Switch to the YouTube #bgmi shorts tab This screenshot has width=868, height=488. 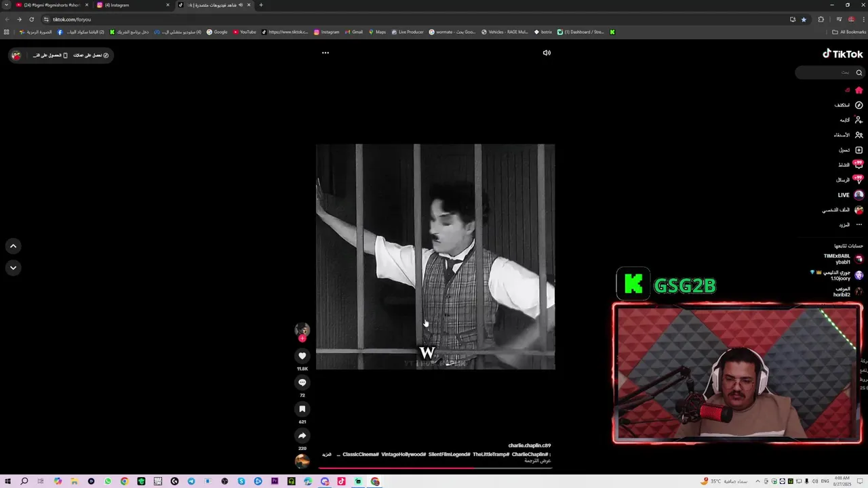tap(52, 5)
